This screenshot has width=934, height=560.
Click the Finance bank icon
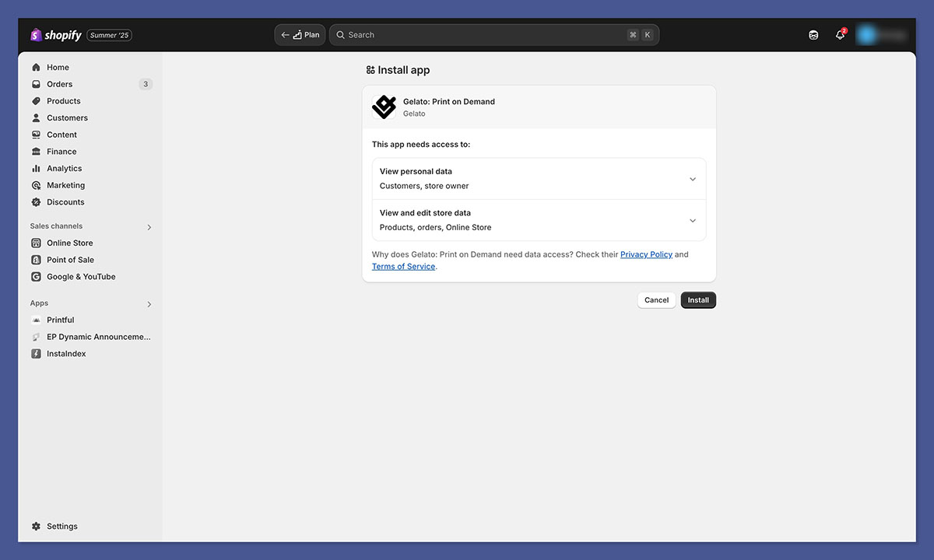(x=36, y=152)
